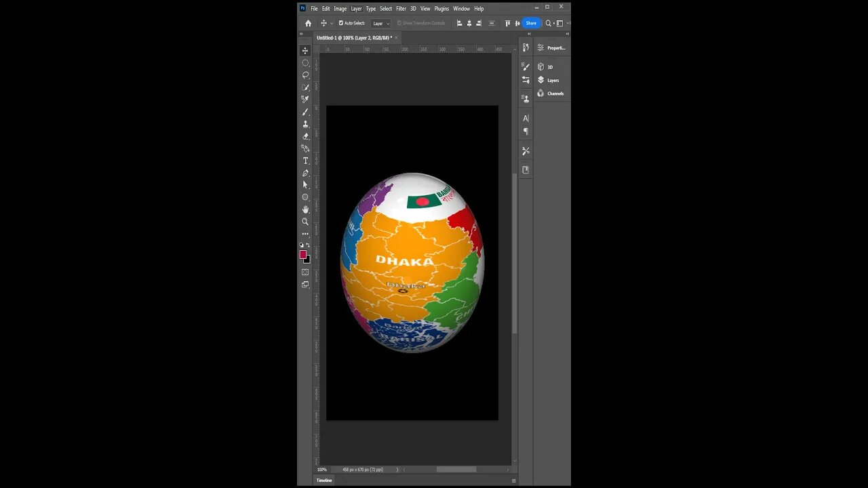The image size is (868, 488).
Task: Select the Elliptical Marquee tool
Action: click(x=305, y=63)
